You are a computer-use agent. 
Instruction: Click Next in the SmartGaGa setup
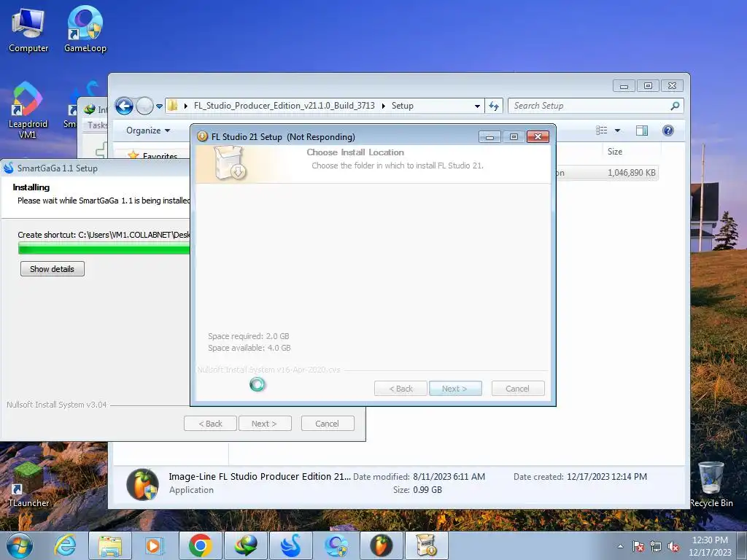tap(264, 424)
